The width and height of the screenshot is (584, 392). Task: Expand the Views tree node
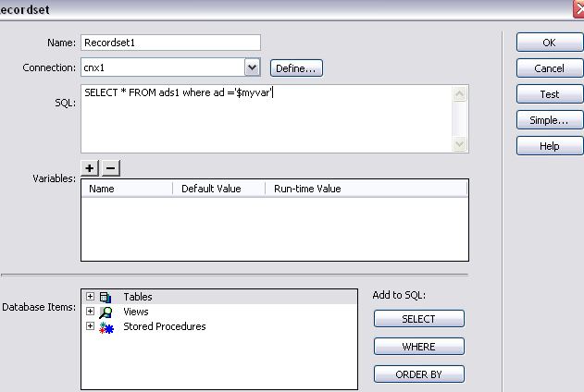pos(90,312)
